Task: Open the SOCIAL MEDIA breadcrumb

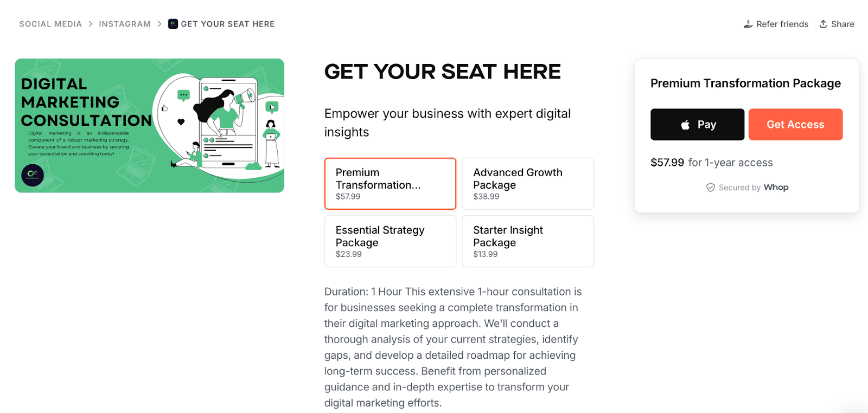Action: [x=50, y=24]
